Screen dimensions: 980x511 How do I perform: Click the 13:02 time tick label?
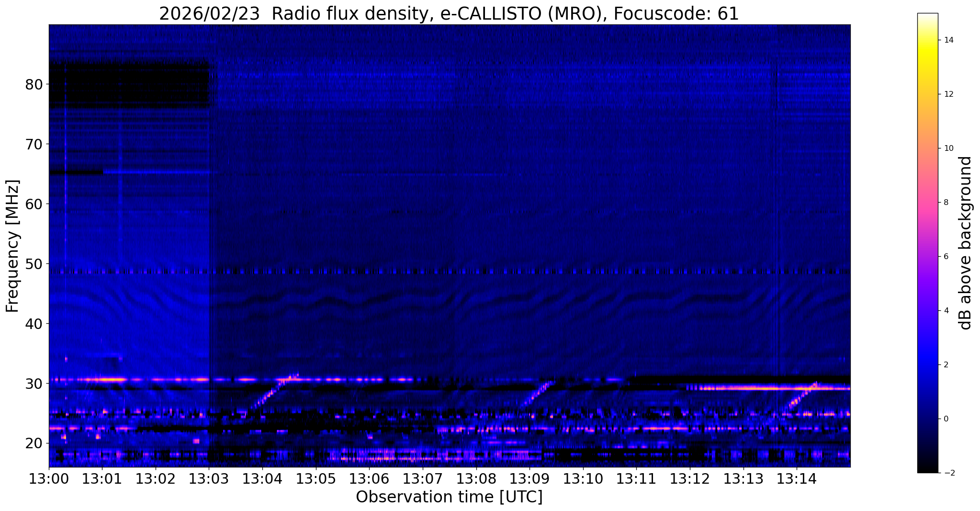click(156, 479)
